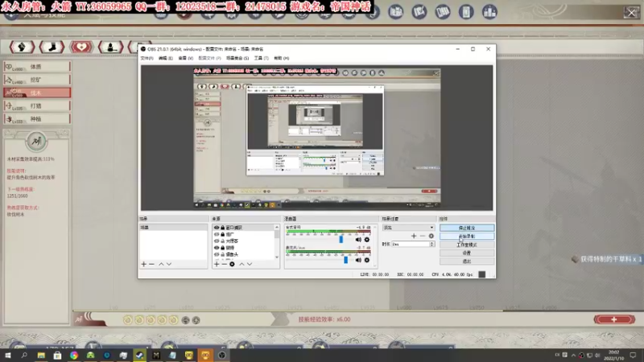Move the source down with the down arrow
The height and width of the screenshot is (362, 644).
pos(250,264)
